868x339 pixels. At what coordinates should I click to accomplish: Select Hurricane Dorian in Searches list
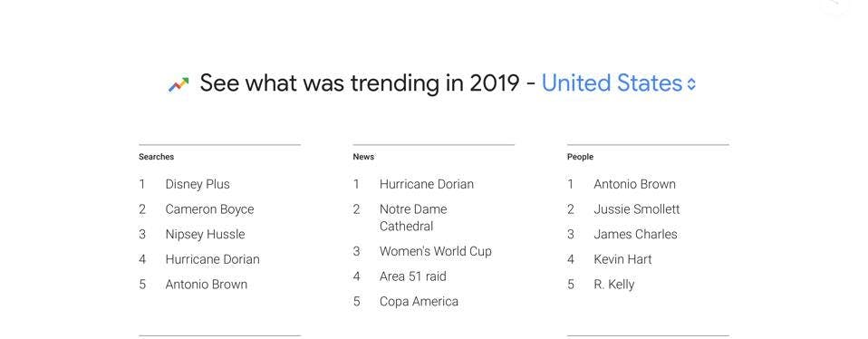[212, 259]
